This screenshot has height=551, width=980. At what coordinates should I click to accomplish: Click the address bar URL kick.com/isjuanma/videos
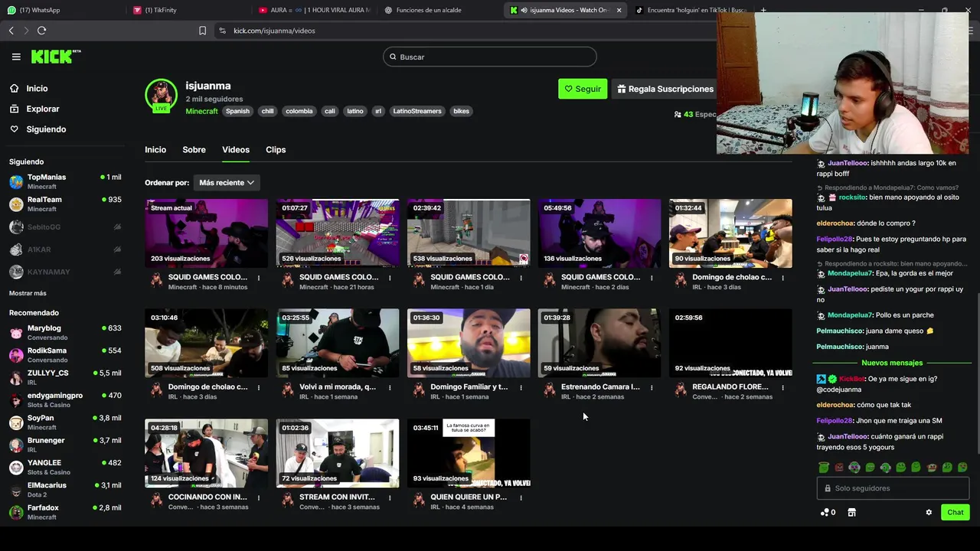click(x=274, y=31)
